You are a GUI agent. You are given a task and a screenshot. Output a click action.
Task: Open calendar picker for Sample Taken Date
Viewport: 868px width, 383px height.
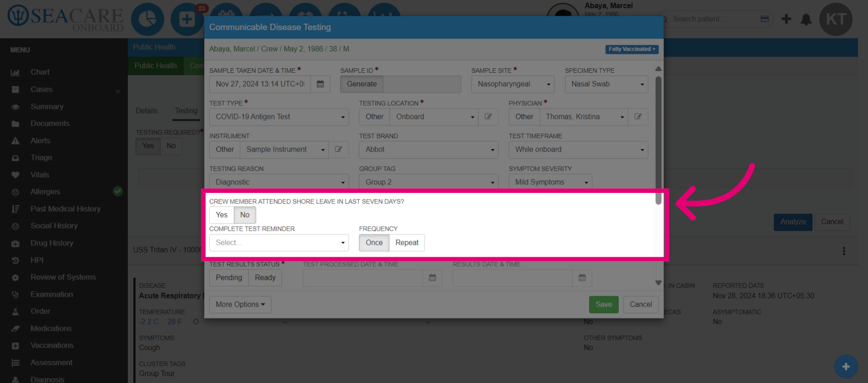[x=320, y=84]
